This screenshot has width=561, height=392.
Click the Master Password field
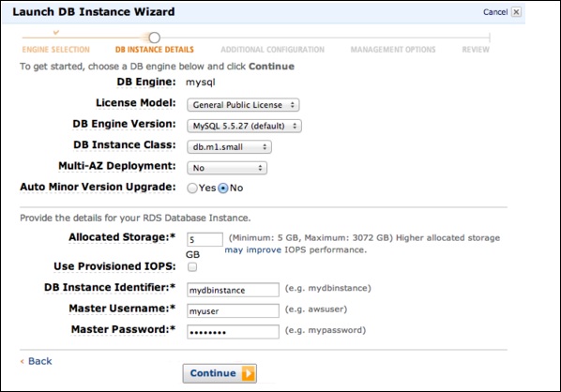[x=233, y=332]
